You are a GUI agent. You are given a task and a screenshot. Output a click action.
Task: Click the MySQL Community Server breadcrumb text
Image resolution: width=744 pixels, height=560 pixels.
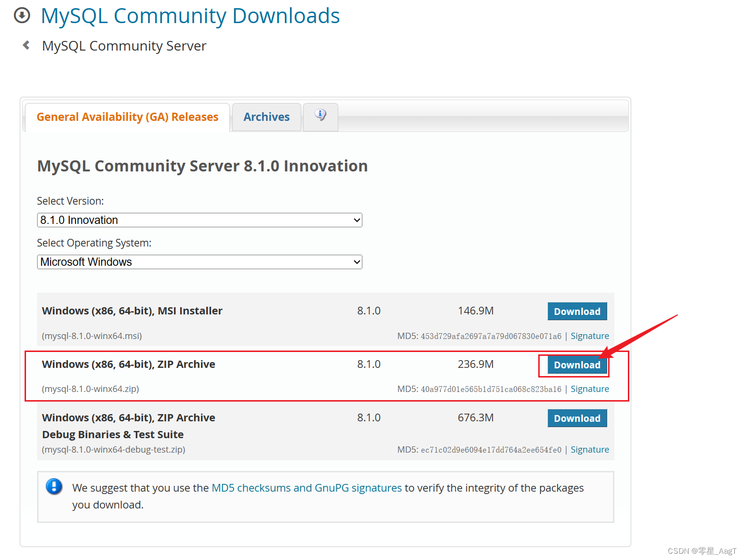(x=124, y=46)
